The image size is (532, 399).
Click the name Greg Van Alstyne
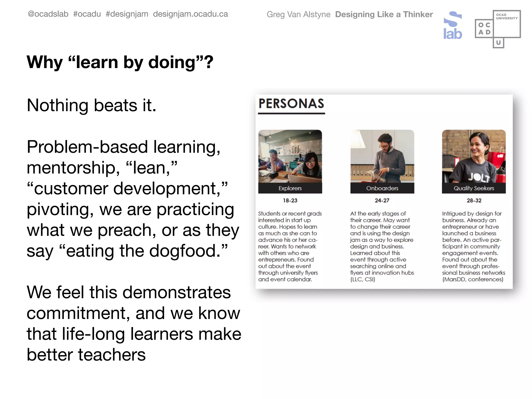[298, 14]
